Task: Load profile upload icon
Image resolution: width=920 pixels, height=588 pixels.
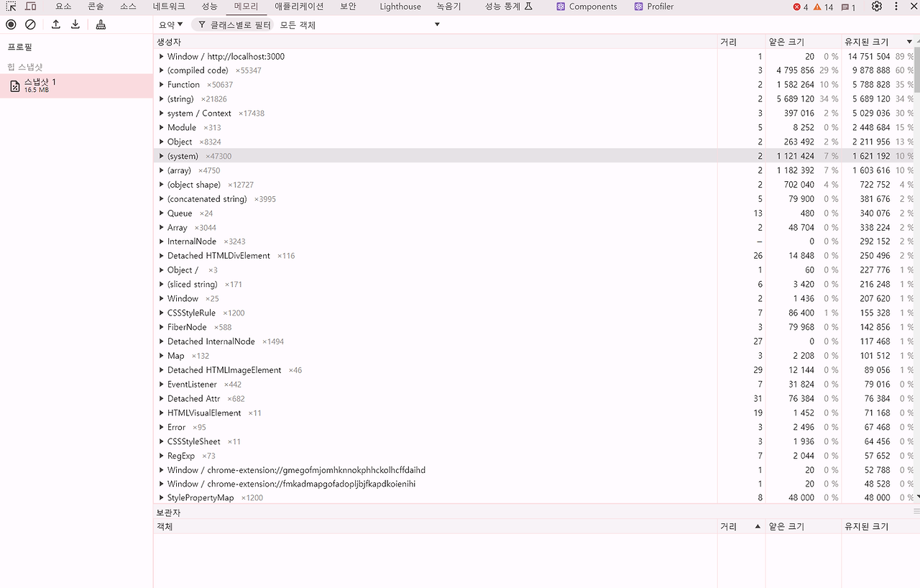Action: [x=56, y=24]
